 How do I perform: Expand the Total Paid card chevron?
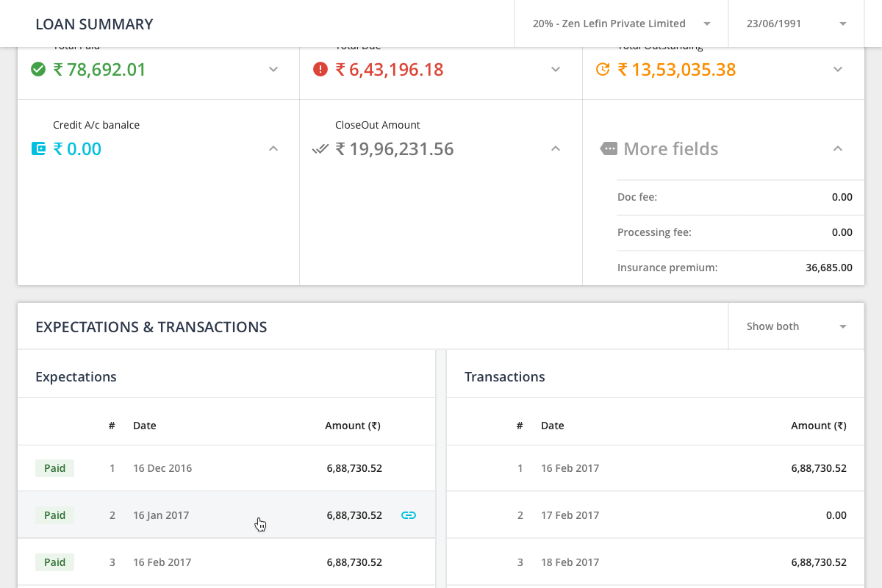pyautogui.click(x=273, y=69)
